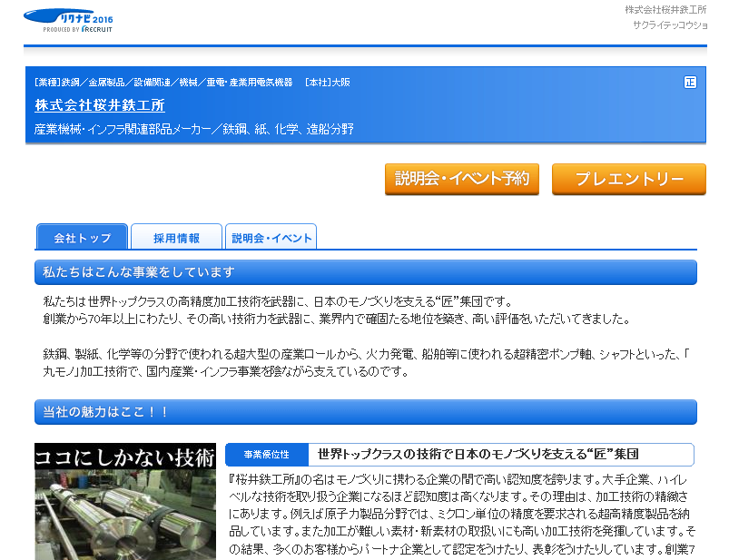This screenshot has height=560, width=729.
Task: Click the 世界トップクラスの技術で日本のモノづくり heading
Action: [478, 454]
